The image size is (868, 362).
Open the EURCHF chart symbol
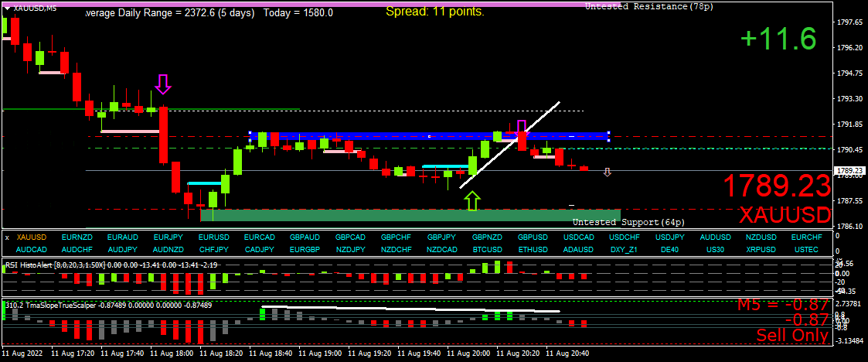click(807, 237)
